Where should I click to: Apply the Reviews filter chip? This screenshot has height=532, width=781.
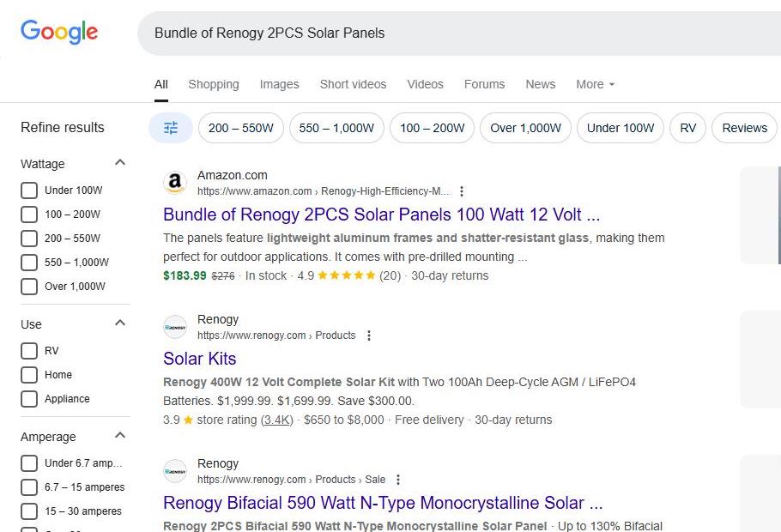pyautogui.click(x=745, y=128)
